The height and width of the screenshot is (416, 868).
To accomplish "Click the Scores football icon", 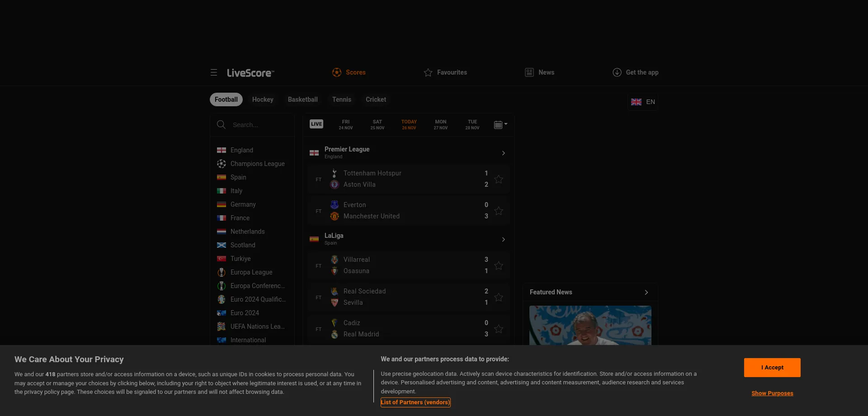I will [337, 72].
